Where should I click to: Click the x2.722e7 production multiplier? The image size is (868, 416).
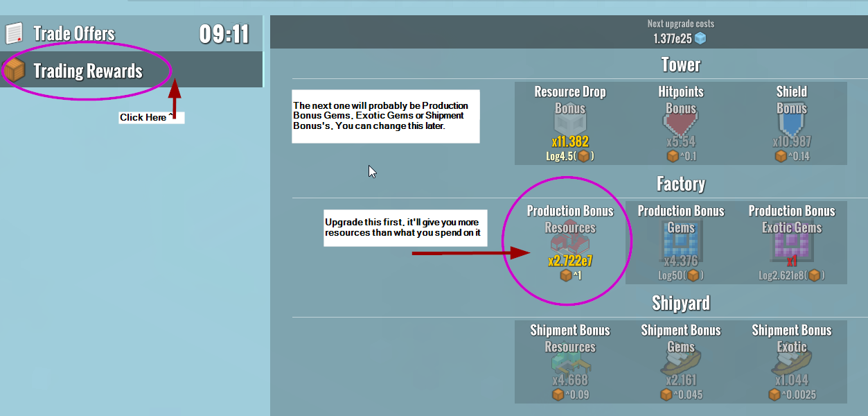point(570,261)
